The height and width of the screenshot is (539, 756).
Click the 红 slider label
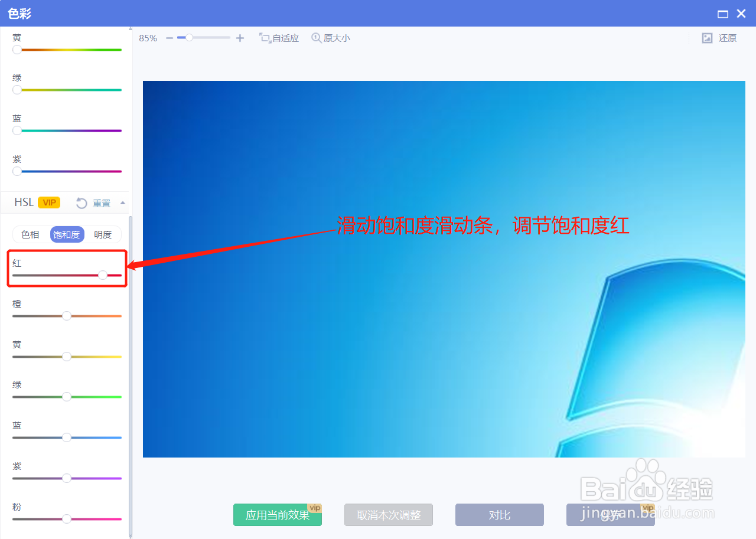(x=17, y=263)
